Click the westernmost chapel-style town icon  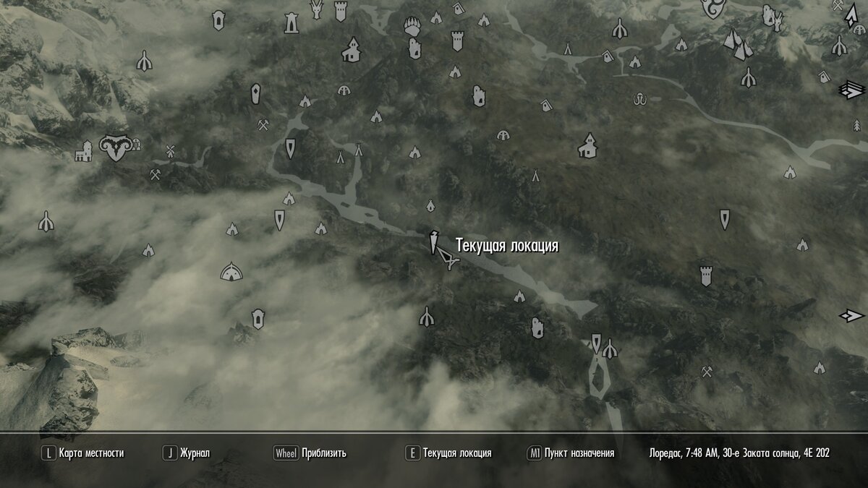351,51
